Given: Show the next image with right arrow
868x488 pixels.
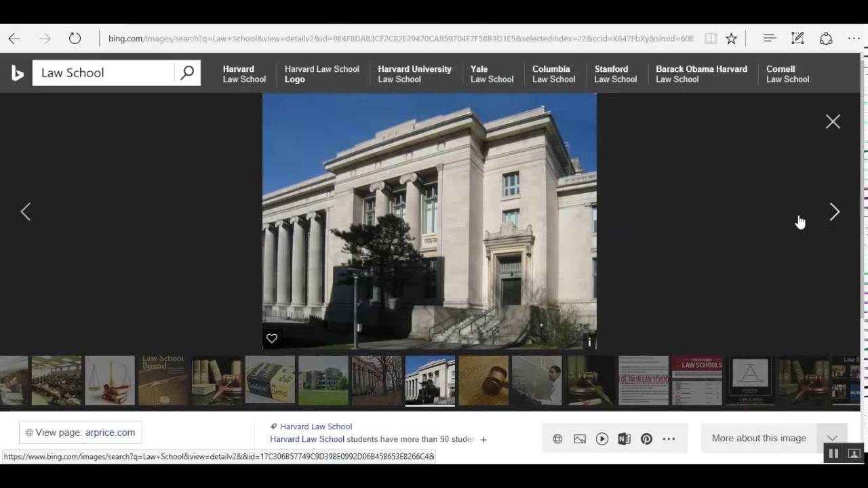Looking at the screenshot, I should 835,212.
